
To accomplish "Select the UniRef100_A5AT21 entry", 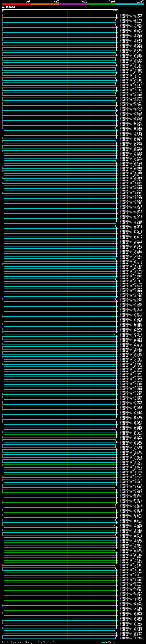I will 131,35.
